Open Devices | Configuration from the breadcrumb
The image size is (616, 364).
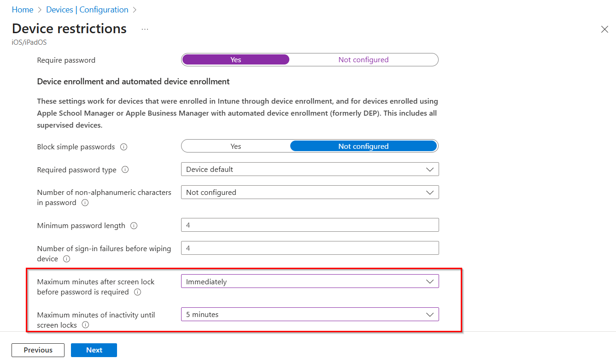(87, 9)
